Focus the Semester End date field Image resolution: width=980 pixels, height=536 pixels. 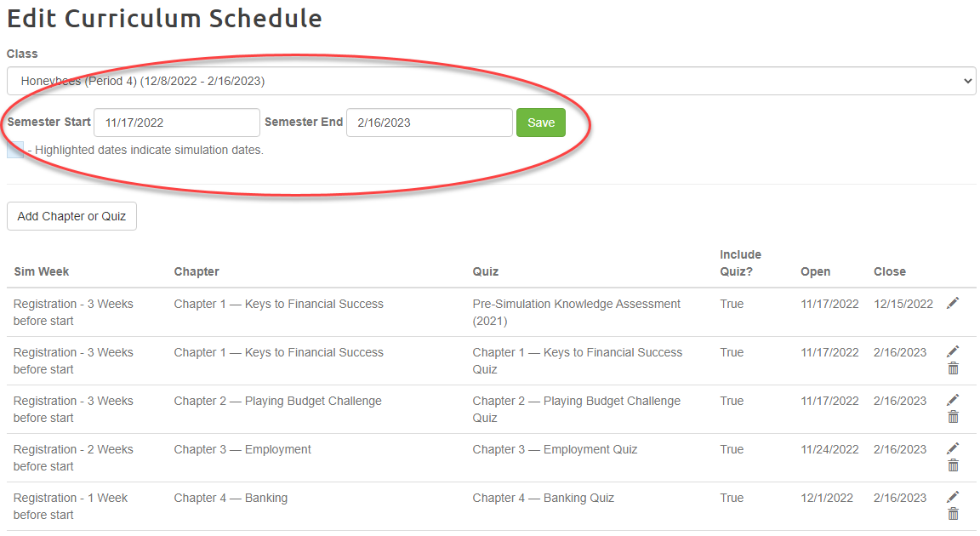429,123
